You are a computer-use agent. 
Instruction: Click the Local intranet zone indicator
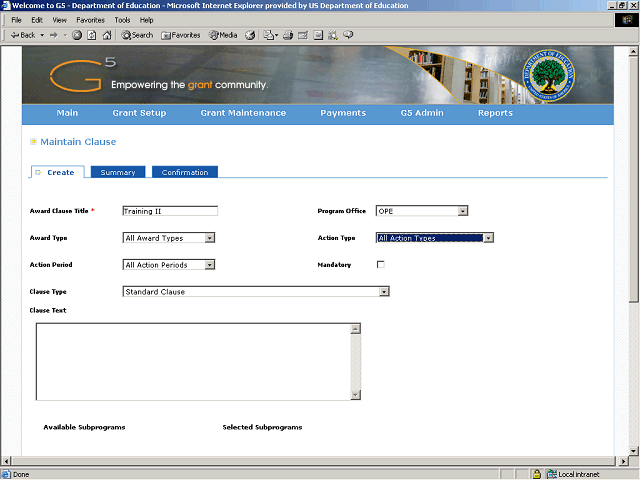[573, 474]
